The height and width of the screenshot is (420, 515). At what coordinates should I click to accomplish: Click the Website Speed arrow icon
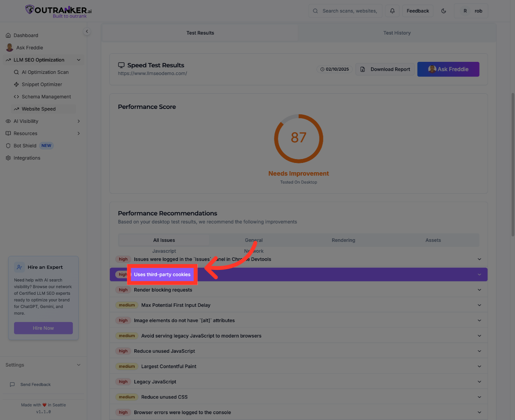click(17, 109)
